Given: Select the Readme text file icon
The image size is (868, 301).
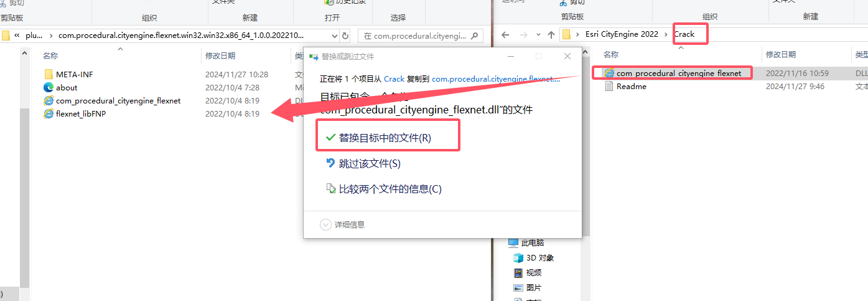Looking at the screenshot, I should coord(609,86).
